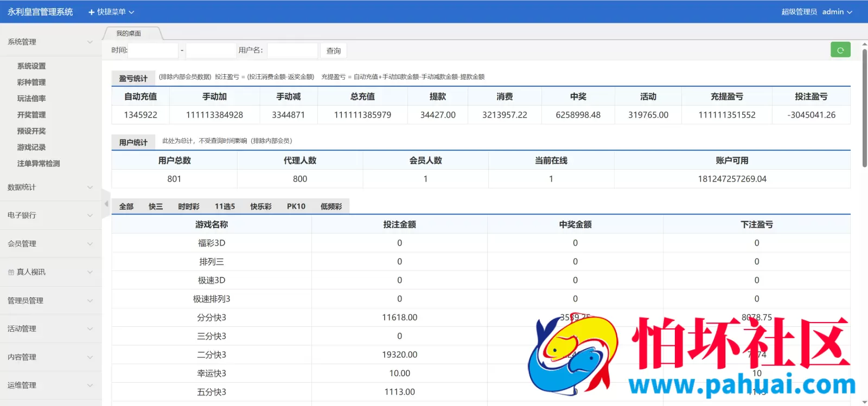Focus the end time input field

pyautogui.click(x=211, y=50)
